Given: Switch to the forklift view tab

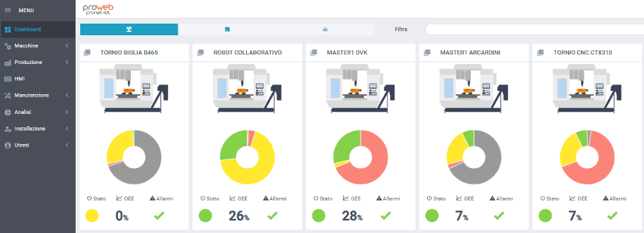Looking at the screenshot, I should (x=325, y=29).
